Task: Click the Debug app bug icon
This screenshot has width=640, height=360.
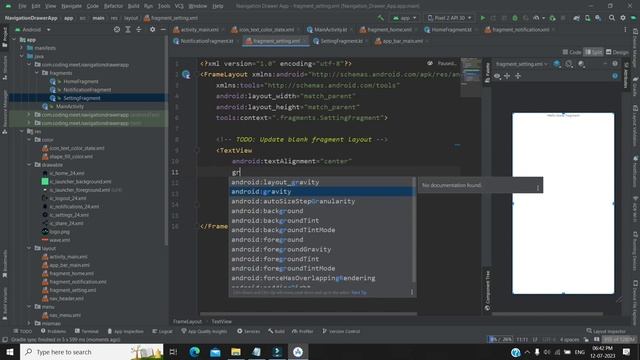Action: click(515, 18)
